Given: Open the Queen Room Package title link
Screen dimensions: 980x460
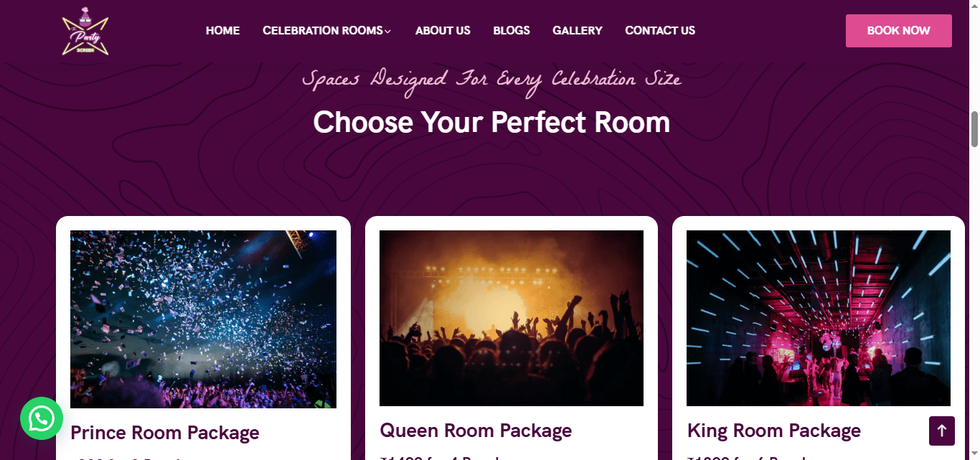Looking at the screenshot, I should pos(476,431).
